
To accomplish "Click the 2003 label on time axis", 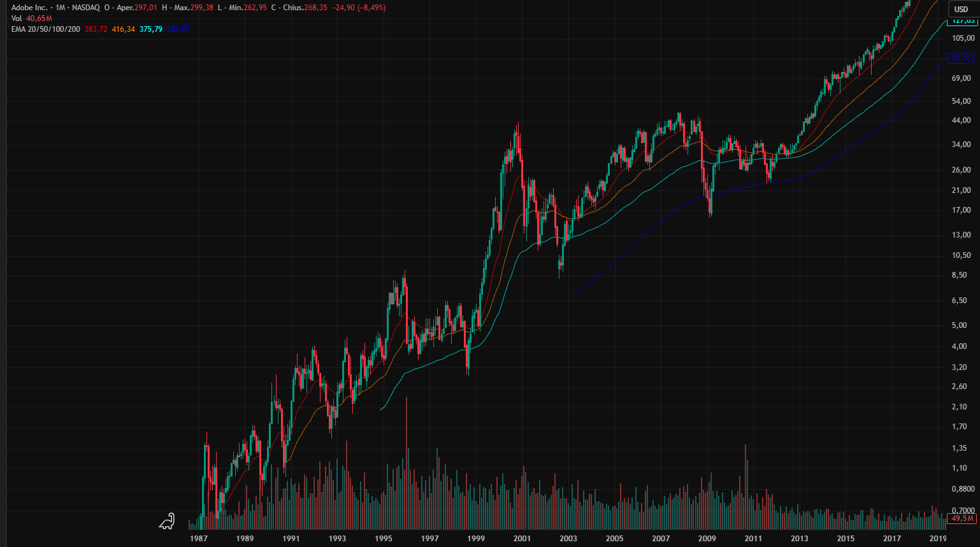I will click(x=568, y=538).
